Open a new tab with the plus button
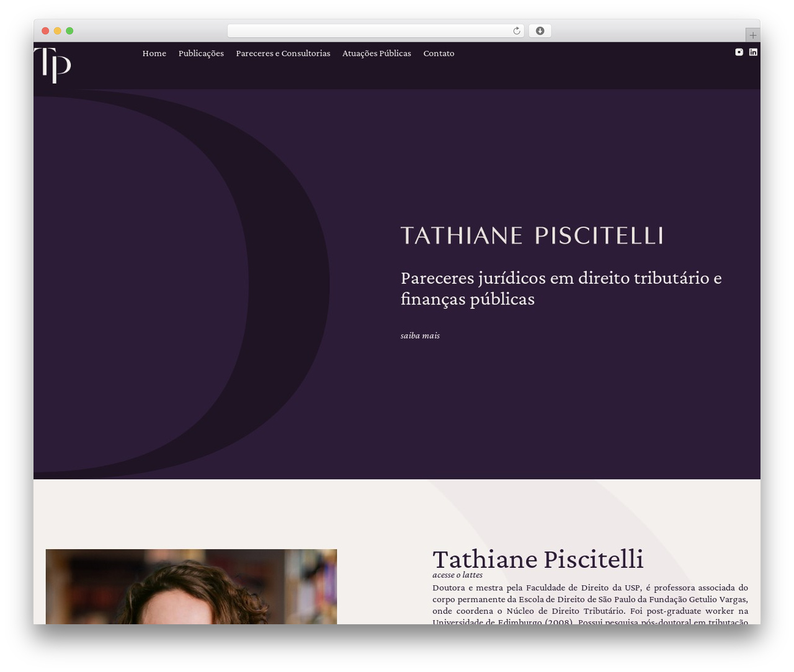Viewport: 794px width, 672px height. [x=753, y=35]
